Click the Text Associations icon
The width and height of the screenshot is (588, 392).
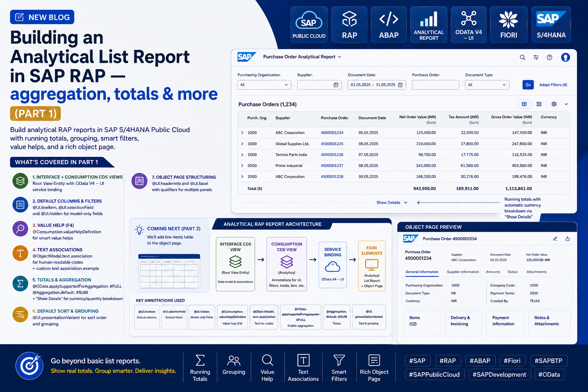coord(303,360)
